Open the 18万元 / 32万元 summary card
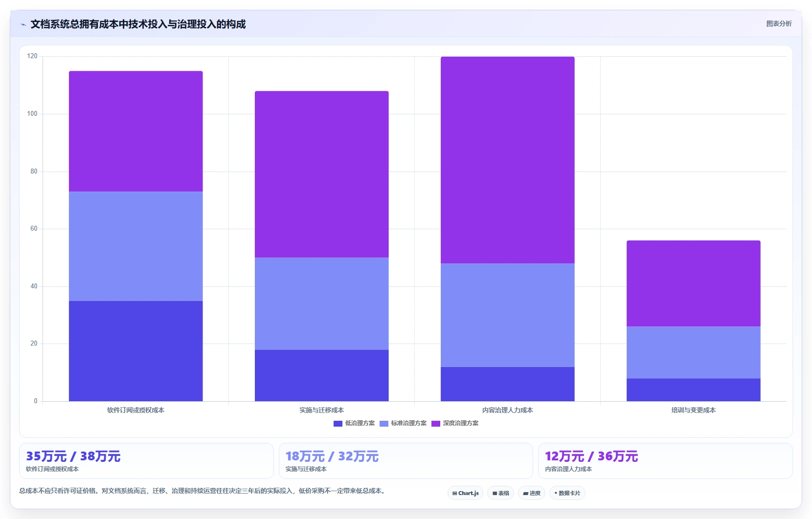This screenshot has width=812, height=519. (406, 461)
